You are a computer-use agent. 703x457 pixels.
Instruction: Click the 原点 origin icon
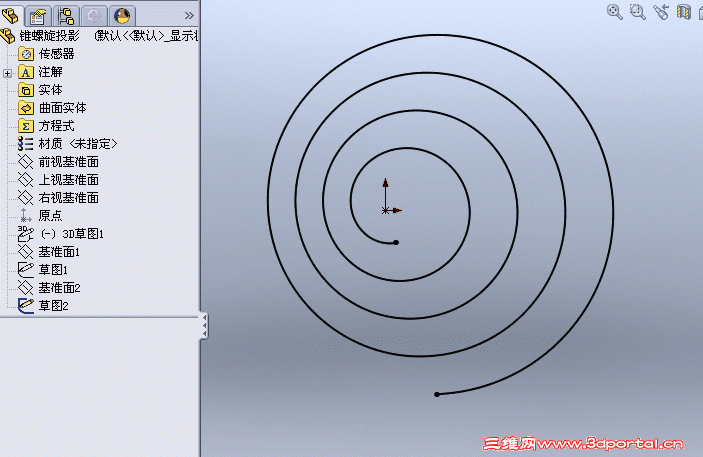[x=26, y=216]
